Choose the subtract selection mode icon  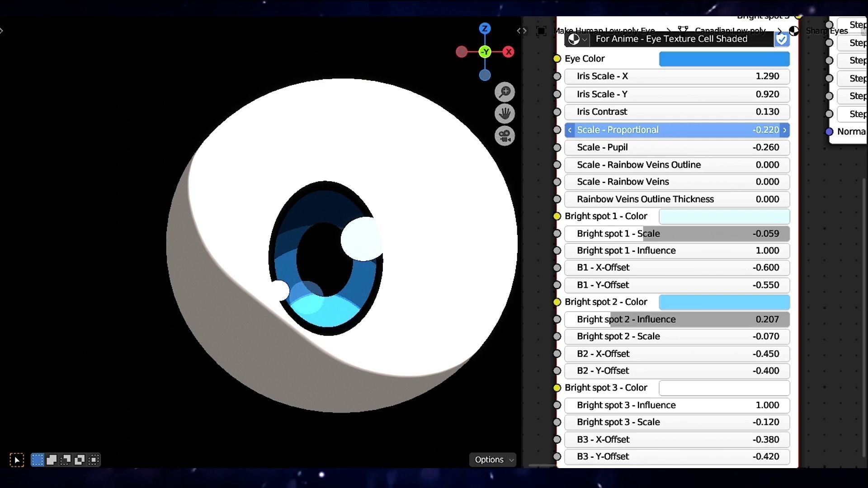coord(66,460)
